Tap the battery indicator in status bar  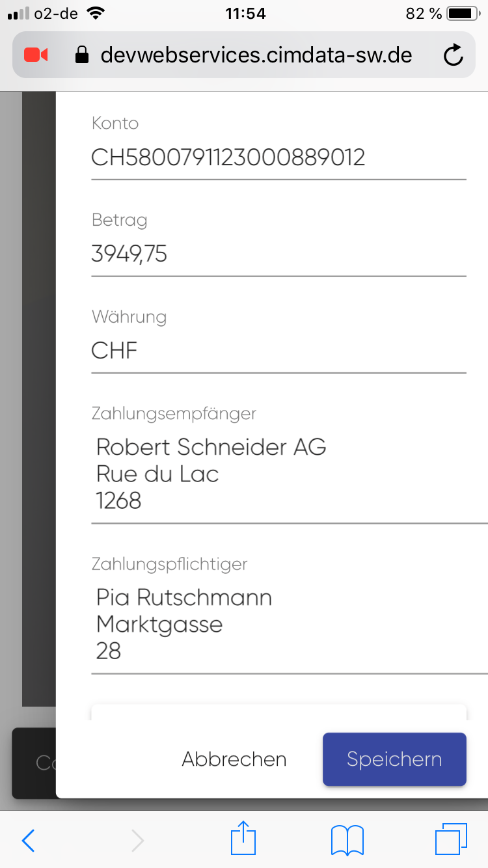[x=464, y=13]
